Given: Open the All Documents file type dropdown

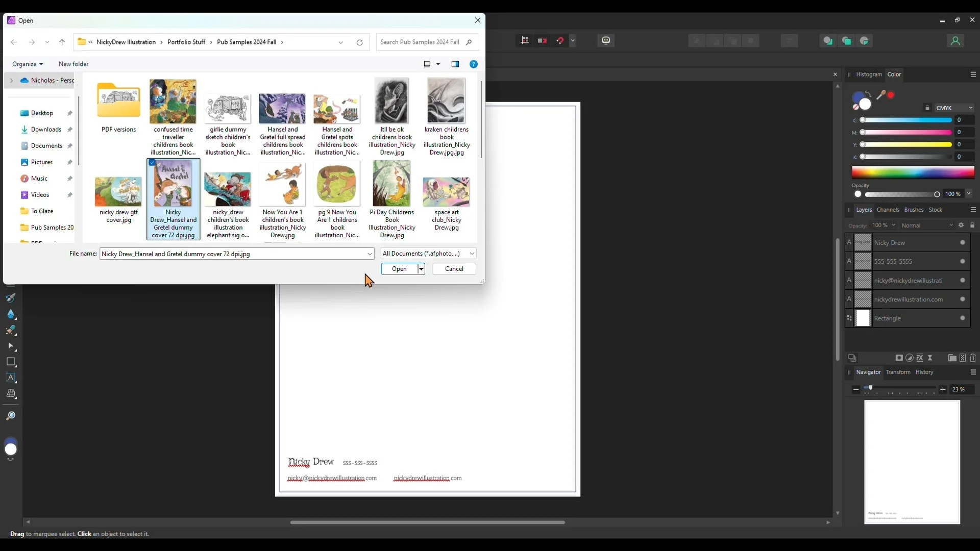Looking at the screenshot, I should [x=428, y=254].
